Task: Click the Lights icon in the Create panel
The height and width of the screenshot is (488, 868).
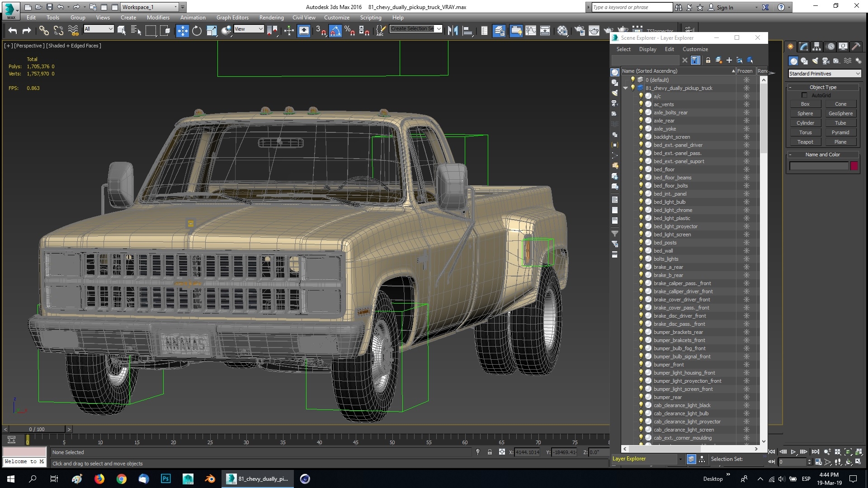Action: pos(815,61)
